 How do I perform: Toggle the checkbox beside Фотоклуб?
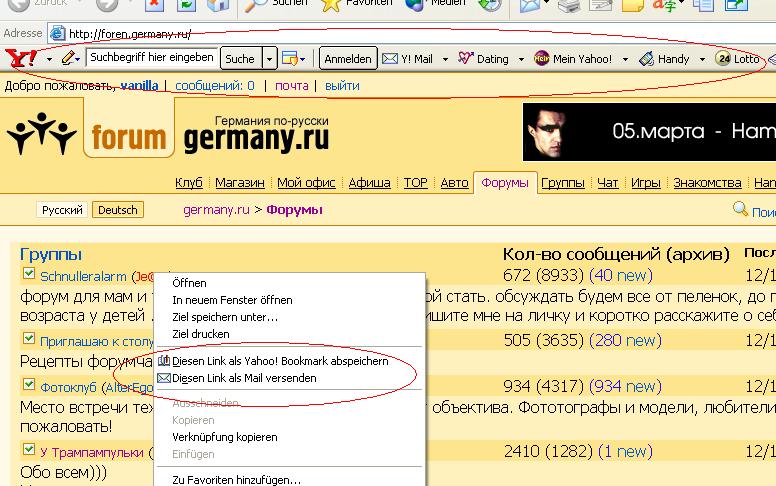[28, 386]
